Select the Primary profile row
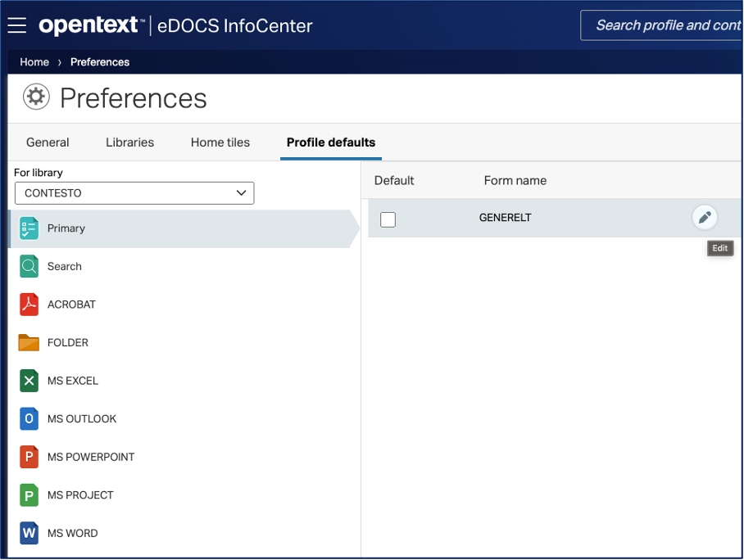744x560 pixels. (x=183, y=228)
